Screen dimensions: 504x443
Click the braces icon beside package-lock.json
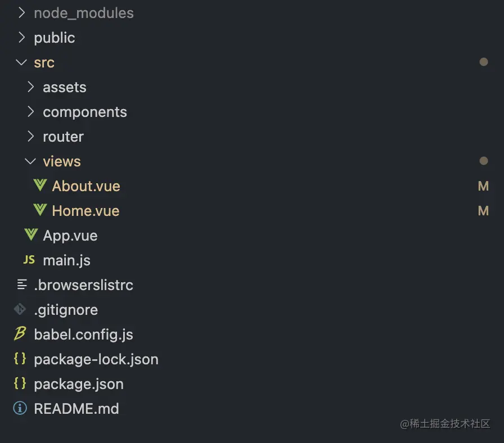point(20,359)
